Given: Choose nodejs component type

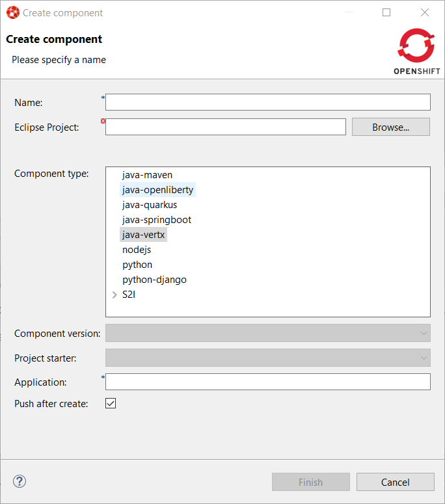Looking at the screenshot, I should [x=137, y=250].
